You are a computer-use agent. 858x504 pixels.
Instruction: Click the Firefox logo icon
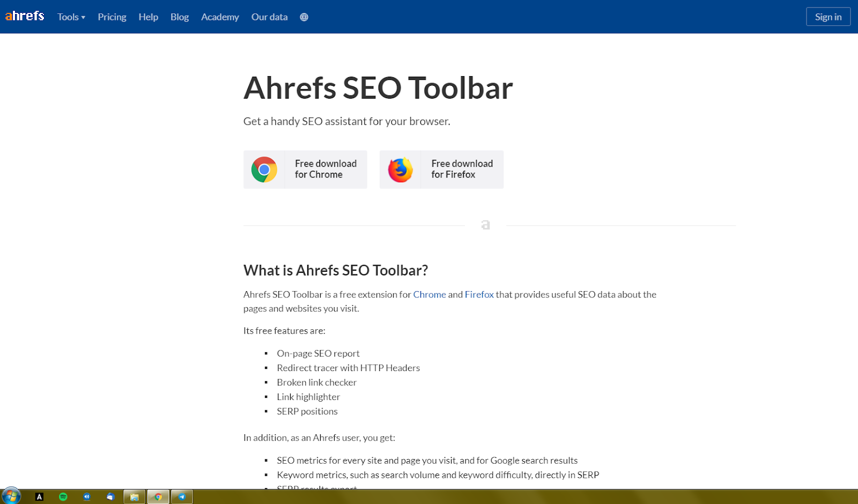[401, 170]
